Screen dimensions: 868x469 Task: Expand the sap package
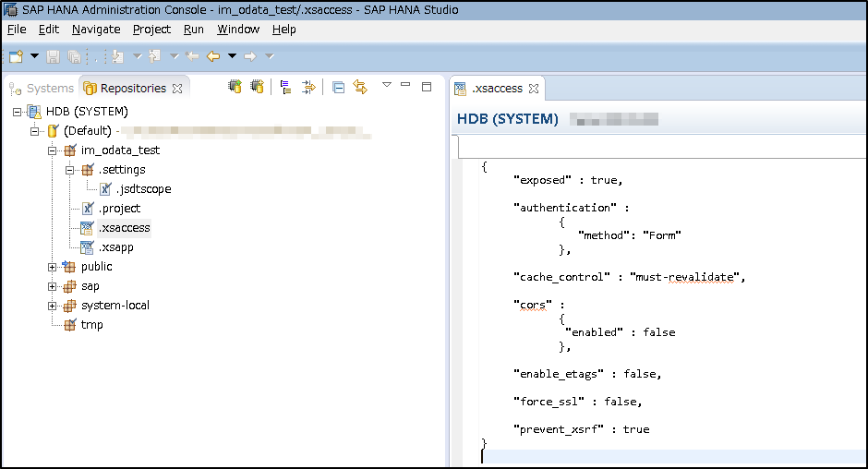click(52, 286)
